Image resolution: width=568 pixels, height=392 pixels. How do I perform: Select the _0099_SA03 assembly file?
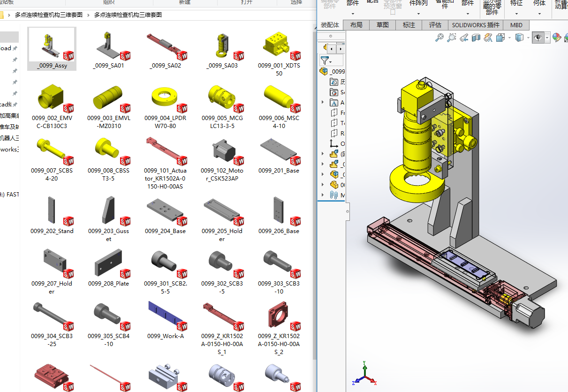[x=222, y=49]
